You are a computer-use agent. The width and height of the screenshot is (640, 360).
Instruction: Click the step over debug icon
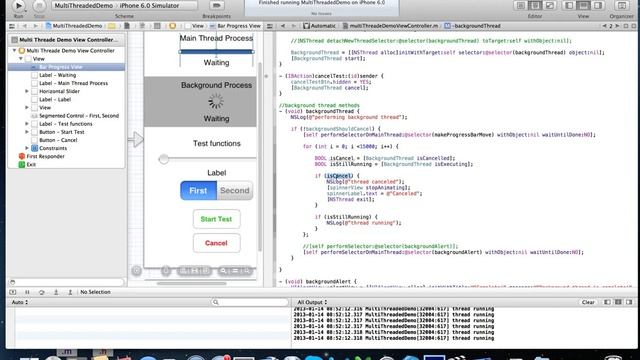tap(42, 292)
